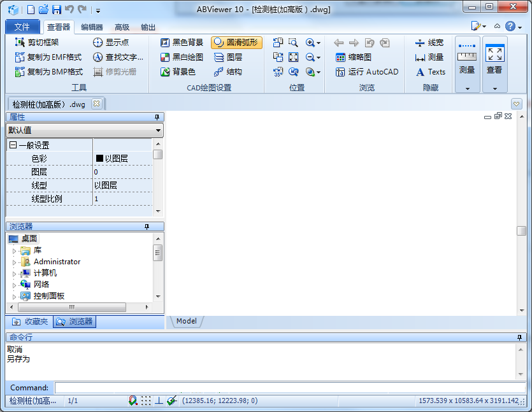
Task: Click the zoom window magnifier icon
Action: [293, 43]
